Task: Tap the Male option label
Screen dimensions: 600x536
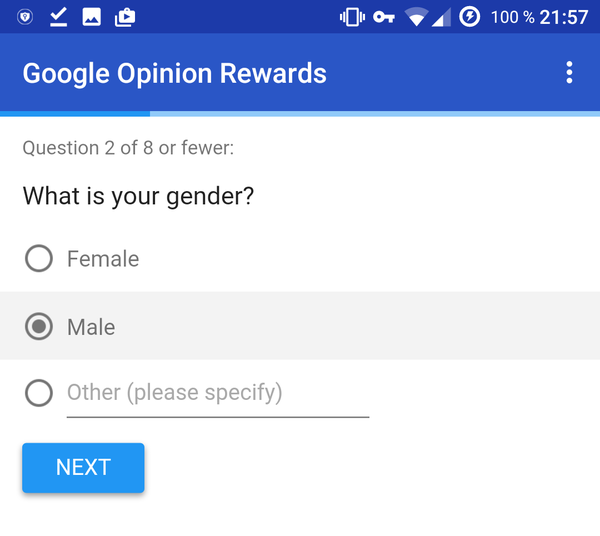Action: pos(91,327)
